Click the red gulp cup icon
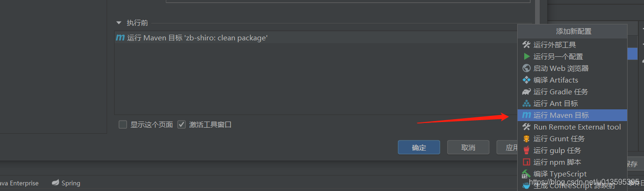 [526, 150]
